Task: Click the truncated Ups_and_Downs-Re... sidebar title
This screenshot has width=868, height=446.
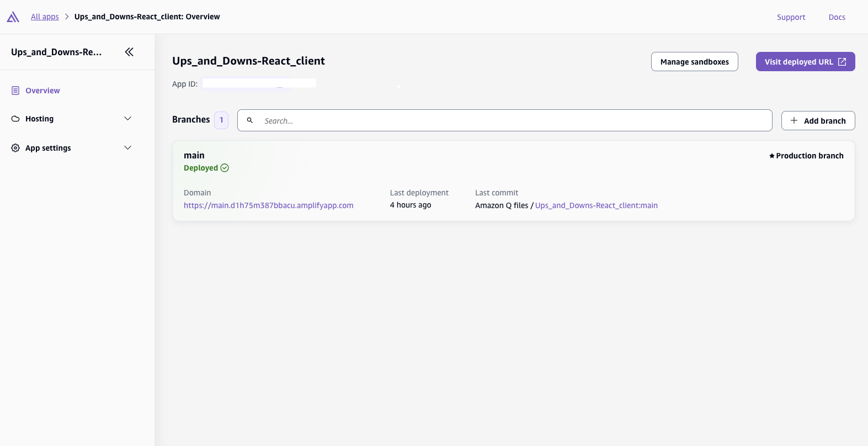Action: (56, 52)
